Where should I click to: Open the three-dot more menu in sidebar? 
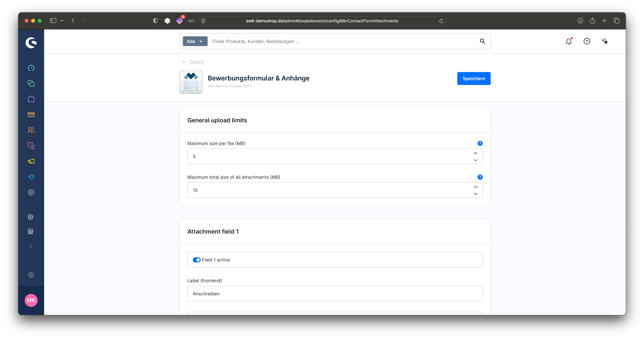[x=31, y=247]
